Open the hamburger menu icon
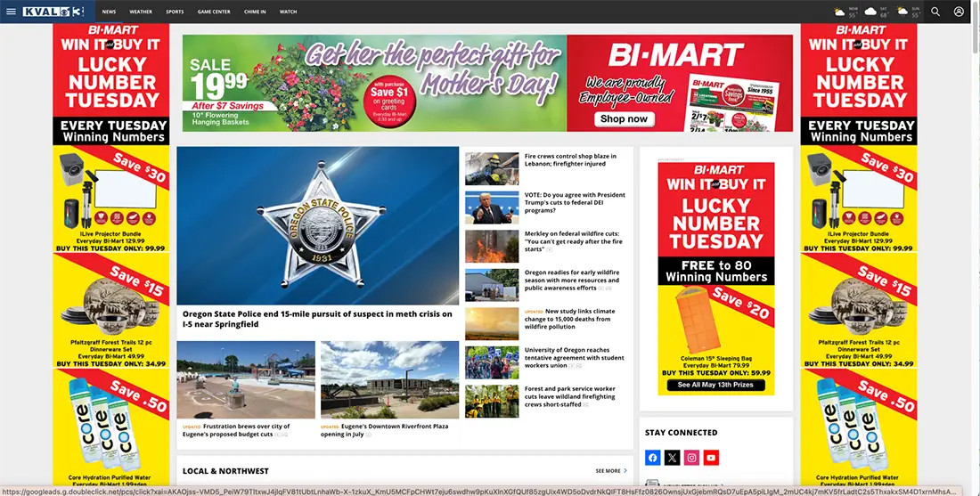Image resolution: width=980 pixels, height=496 pixels. pos(11,12)
